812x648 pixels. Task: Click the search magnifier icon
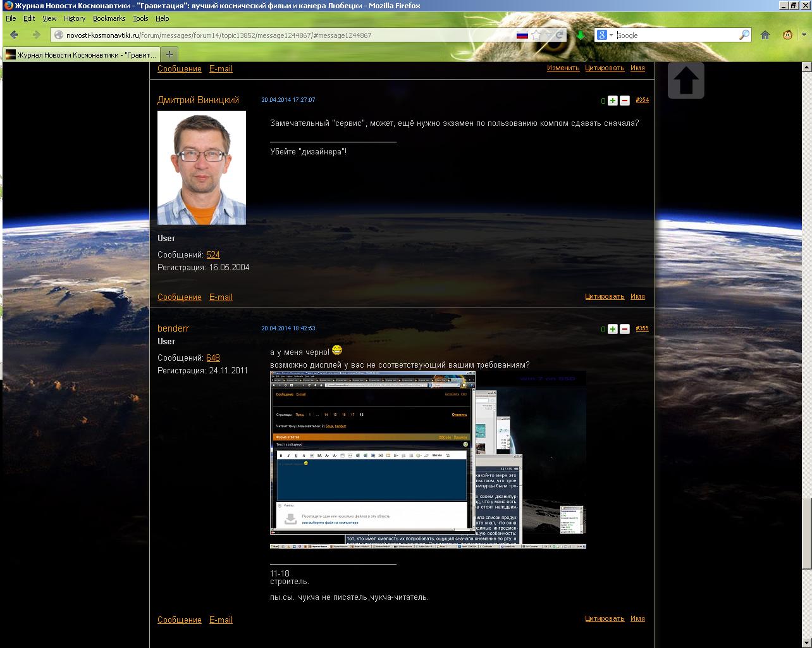click(744, 35)
